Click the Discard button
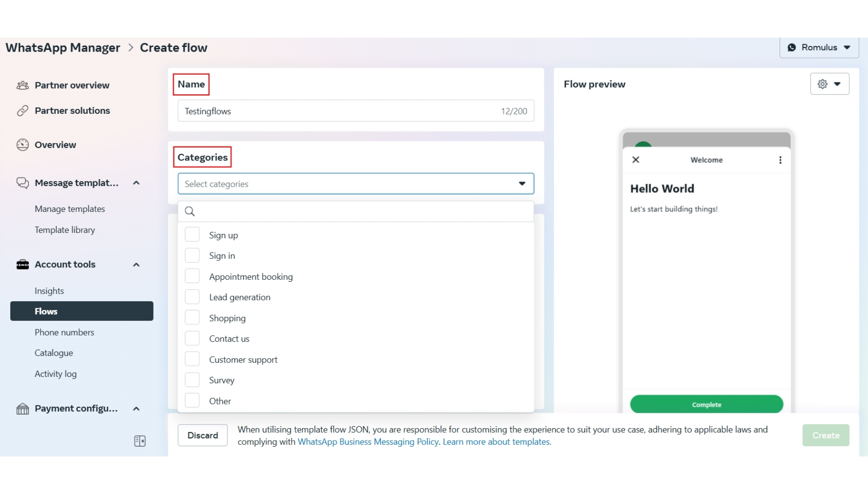868x502 pixels. [202, 435]
